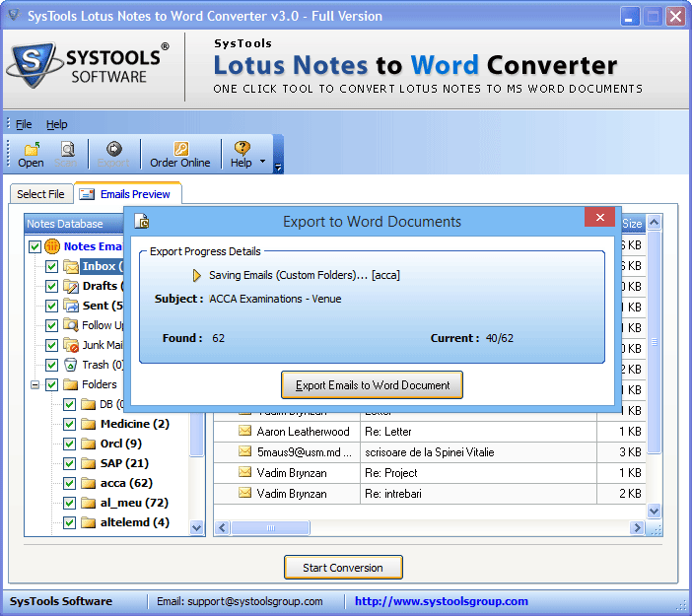Click the Trash folder icon in tree
692x616 pixels.
point(71,365)
